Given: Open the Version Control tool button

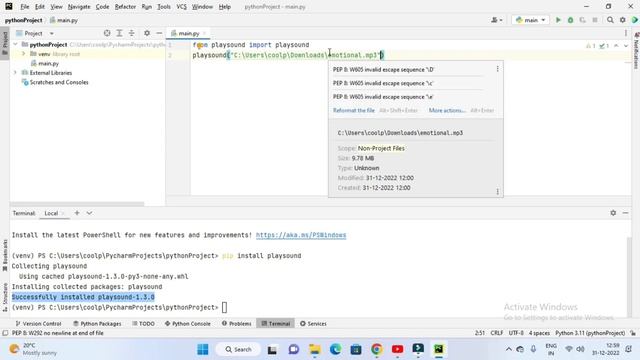Looking at the screenshot, I should coord(38,323).
